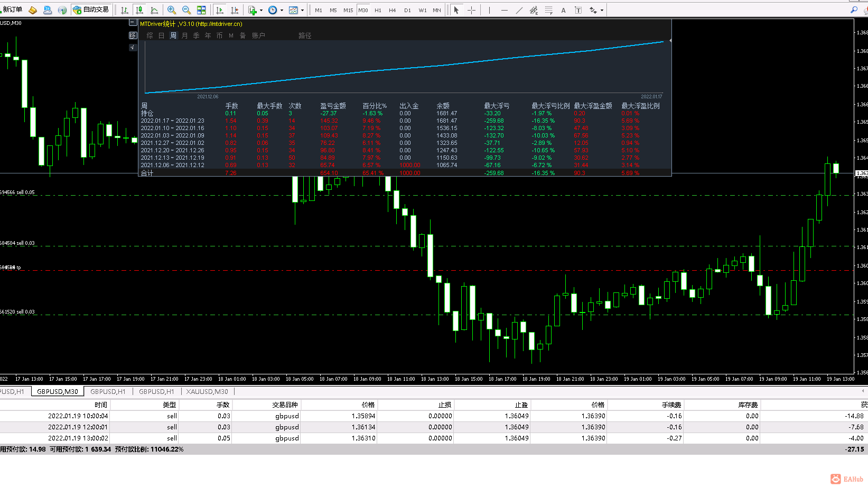Open the http://mtdriver.cn link
The height and width of the screenshot is (487, 868).
click(x=219, y=24)
